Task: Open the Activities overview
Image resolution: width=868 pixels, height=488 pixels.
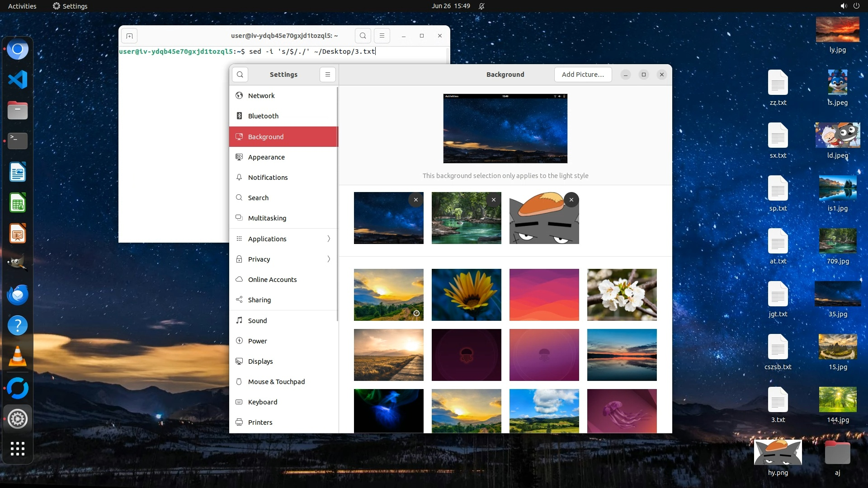Action: (x=22, y=6)
